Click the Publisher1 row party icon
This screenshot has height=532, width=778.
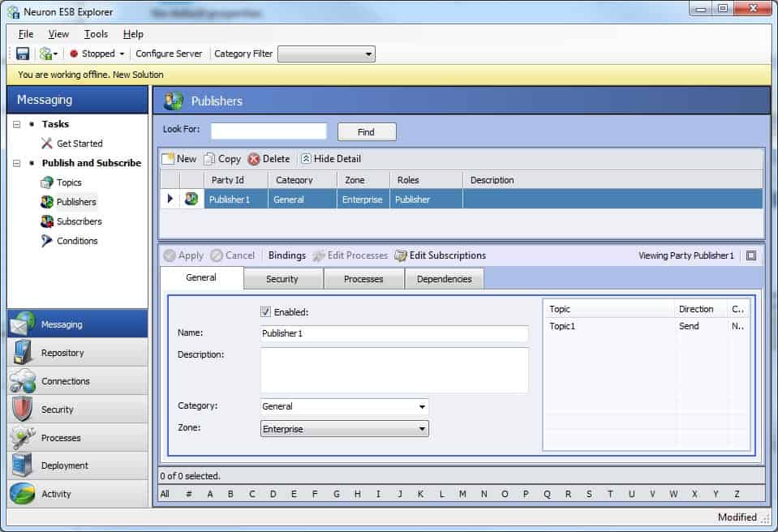coord(191,199)
